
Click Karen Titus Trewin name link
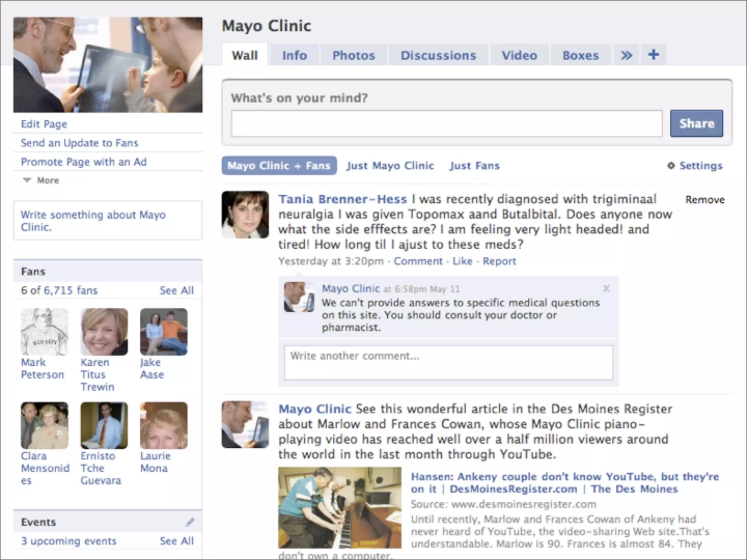[97, 374]
